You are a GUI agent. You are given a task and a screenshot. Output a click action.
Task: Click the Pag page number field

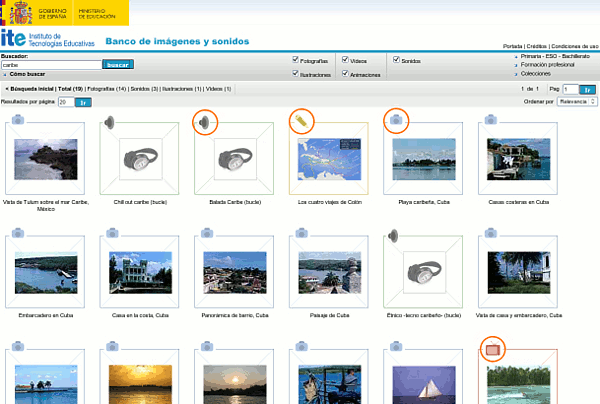pyautogui.click(x=571, y=90)
